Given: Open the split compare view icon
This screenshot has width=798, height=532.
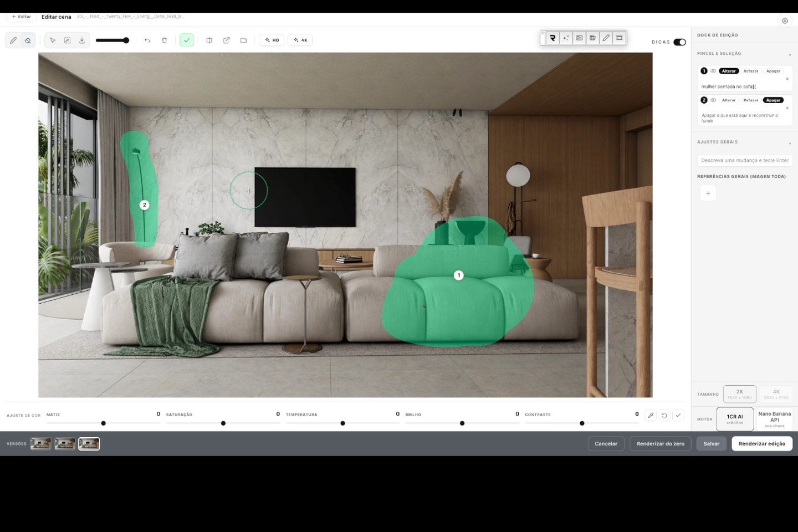Looking at the screenshot, I should (x=209, y=40).
